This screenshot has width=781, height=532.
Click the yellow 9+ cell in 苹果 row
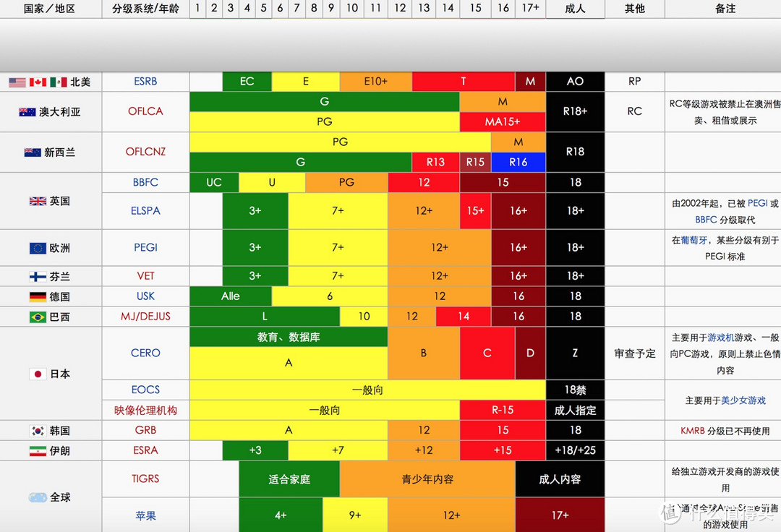click(355, 515)
